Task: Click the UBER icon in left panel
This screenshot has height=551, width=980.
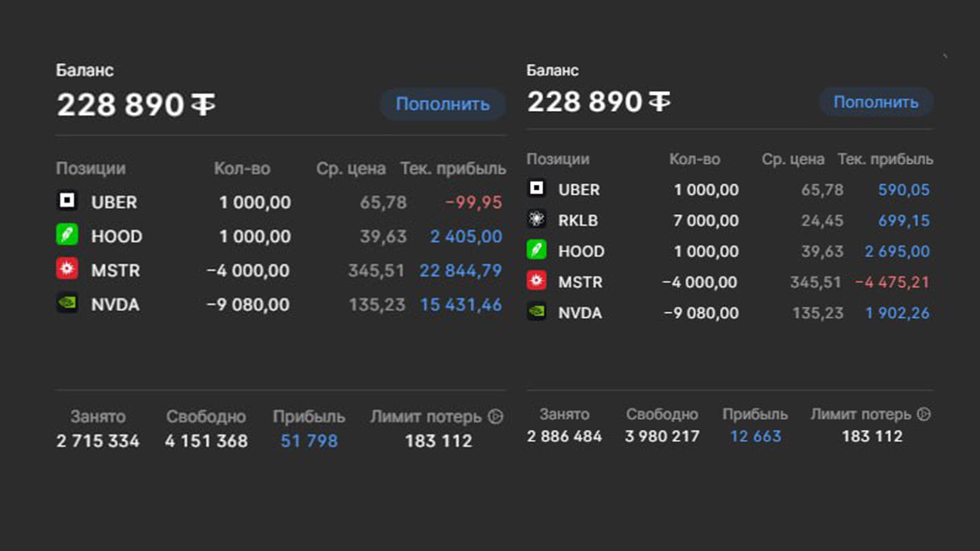Action: click(67, 201)
